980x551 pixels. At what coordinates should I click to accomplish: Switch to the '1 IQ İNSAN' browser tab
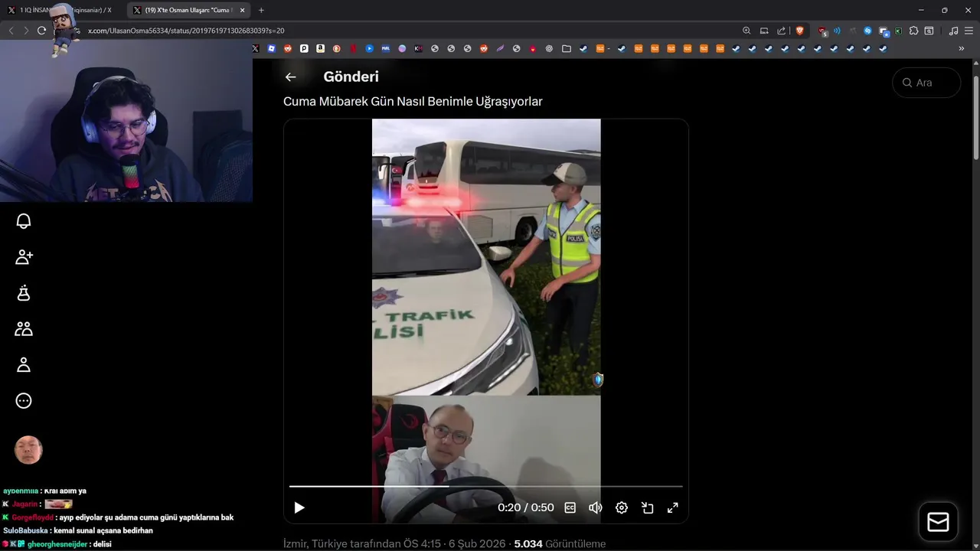pyautogui.click(x=60, y=10)
